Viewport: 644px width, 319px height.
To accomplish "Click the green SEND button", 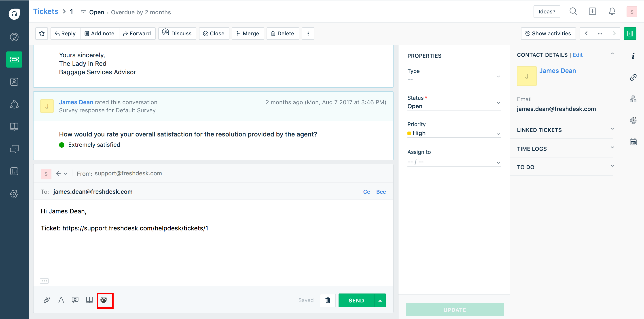I will tap(356, 300).
